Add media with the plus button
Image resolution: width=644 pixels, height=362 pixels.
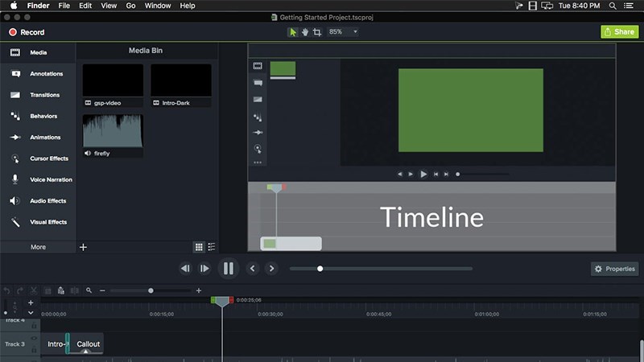point(83,247)
